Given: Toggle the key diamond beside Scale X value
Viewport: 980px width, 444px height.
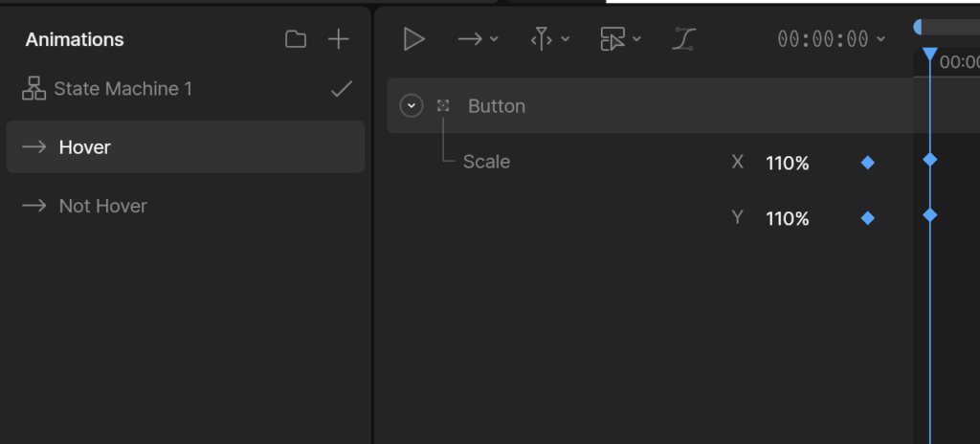Looking at the screenshot, I should [x=868, y=164].
